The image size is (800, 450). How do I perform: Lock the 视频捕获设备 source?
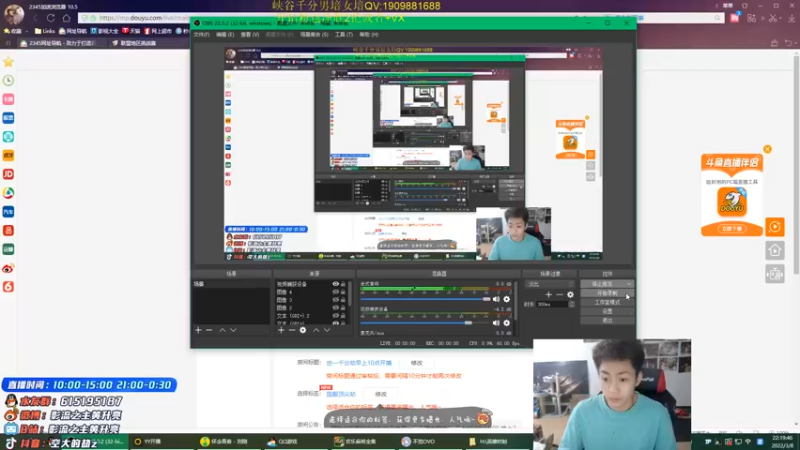click(x=343, y=284)
